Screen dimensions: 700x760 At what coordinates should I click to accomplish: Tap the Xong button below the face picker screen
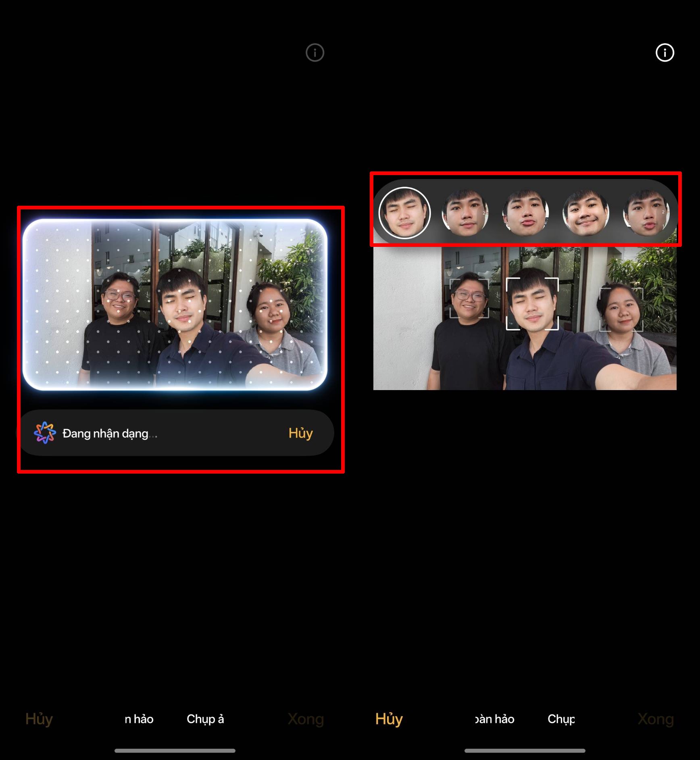point(655,719)
